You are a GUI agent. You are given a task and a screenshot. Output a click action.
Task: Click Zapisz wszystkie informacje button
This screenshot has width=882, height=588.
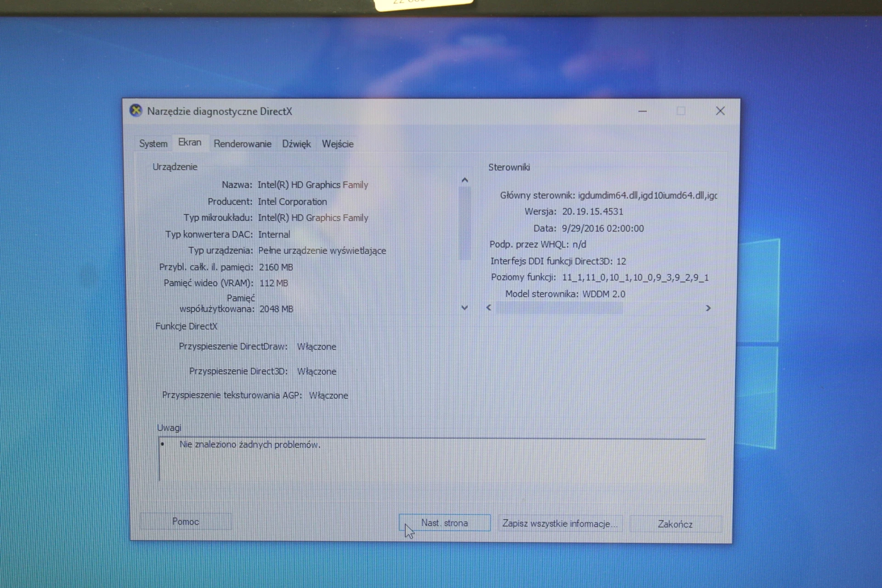coord(560,524)
